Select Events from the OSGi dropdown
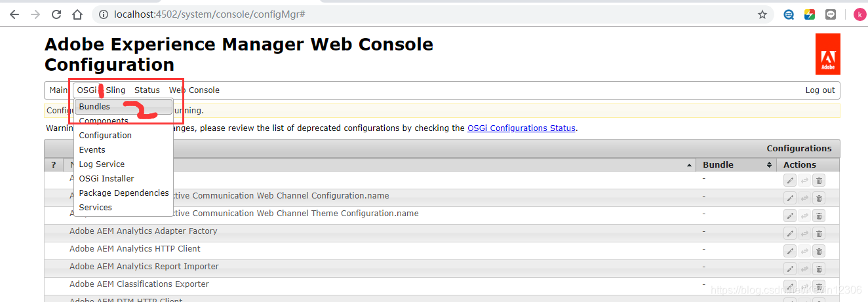The image size is (868, 302). pyautogui.click(x=123, y=149)
